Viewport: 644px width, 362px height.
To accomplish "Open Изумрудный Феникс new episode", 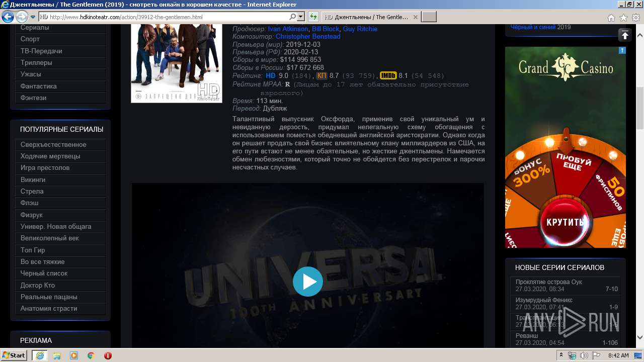I will 566,303.
